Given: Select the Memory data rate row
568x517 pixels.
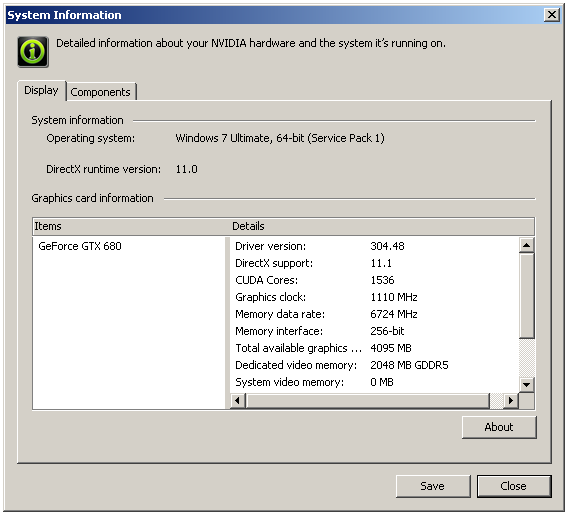Looking at the screenshot, I should pyautogui.click(x=374, y=314).
